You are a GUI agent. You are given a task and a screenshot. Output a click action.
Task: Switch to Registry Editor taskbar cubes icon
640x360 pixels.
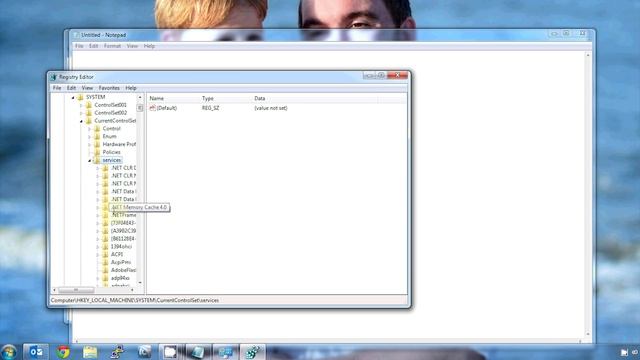coord(252,352)
